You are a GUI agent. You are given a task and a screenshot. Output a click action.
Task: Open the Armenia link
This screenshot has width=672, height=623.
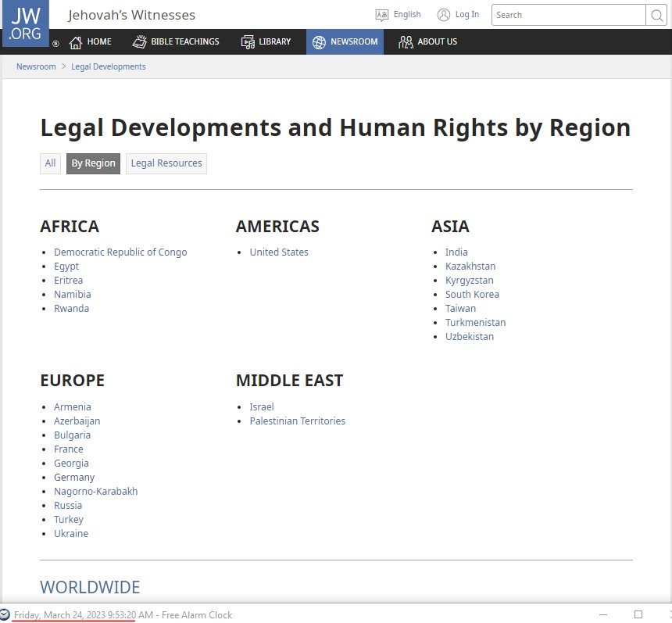(73, 407)
